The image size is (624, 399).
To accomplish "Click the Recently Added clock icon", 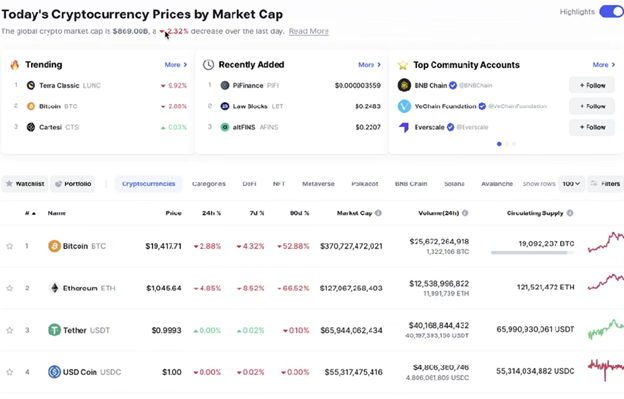I will pyautogui.click(x=209, y=65).
